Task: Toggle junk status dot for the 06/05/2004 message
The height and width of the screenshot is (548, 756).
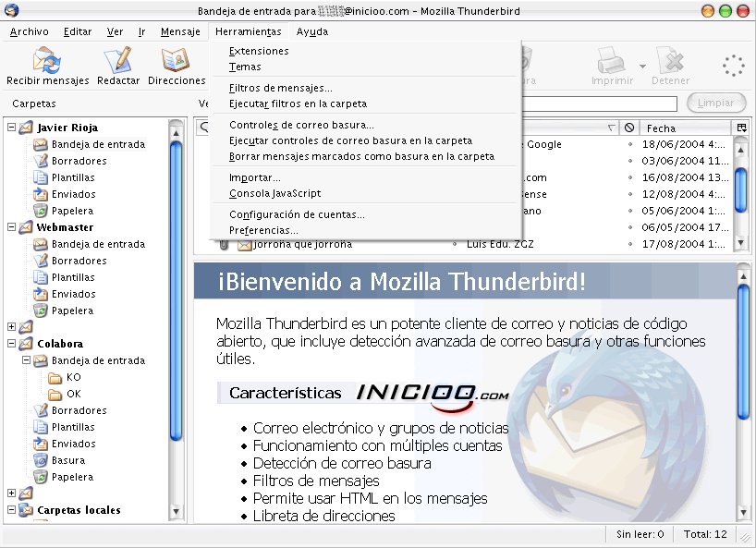Action: pos(629,227)
